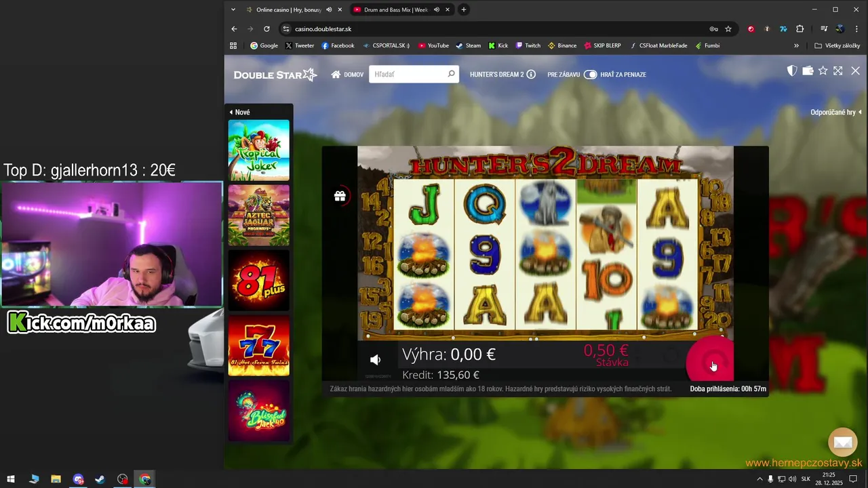868x488 pixels.
Task: Close the Online casino tab
Action: click(x=340, y=9)
